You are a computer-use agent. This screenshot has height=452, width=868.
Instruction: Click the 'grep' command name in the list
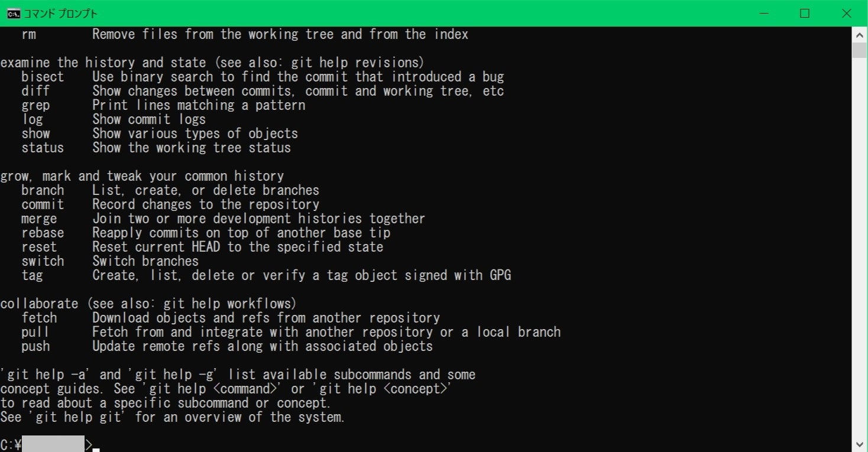(35, 106)
